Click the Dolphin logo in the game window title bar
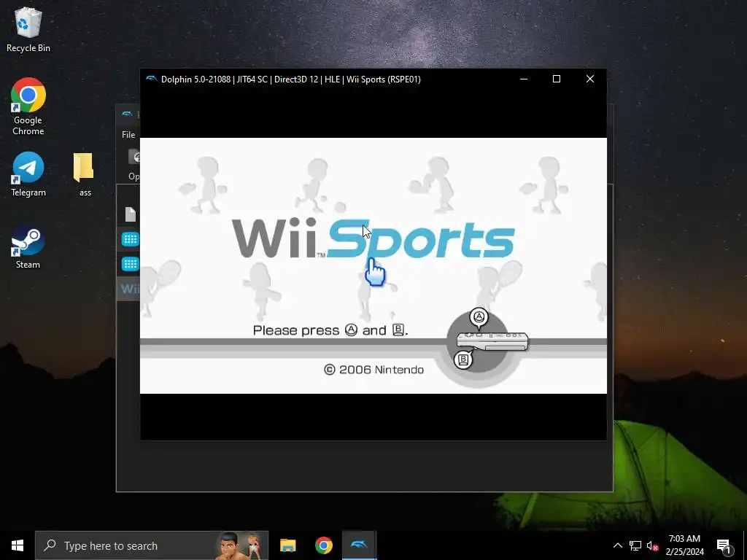Viewport: 747px width, 560px height. 152,79
